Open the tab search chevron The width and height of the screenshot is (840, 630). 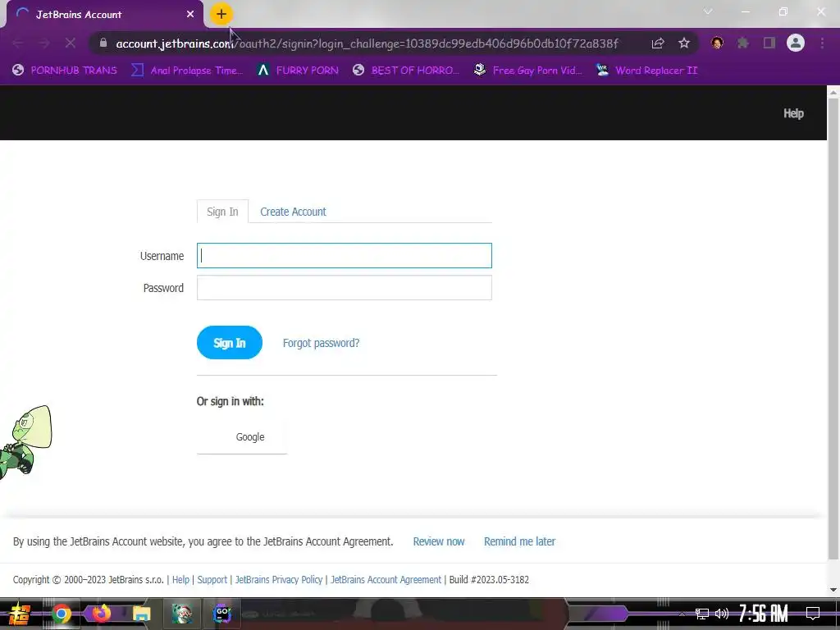tap(708, 11)
